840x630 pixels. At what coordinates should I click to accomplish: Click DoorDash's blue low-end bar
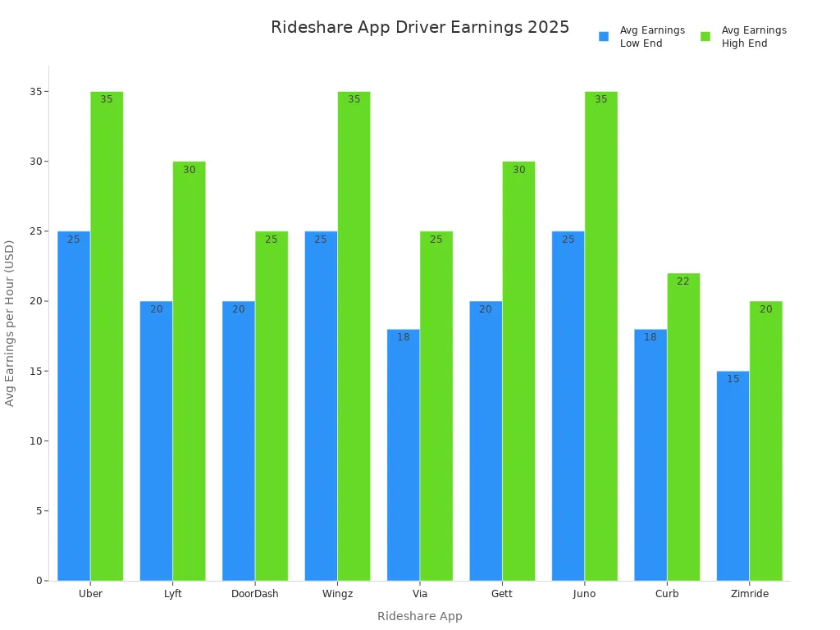(239, 441)
